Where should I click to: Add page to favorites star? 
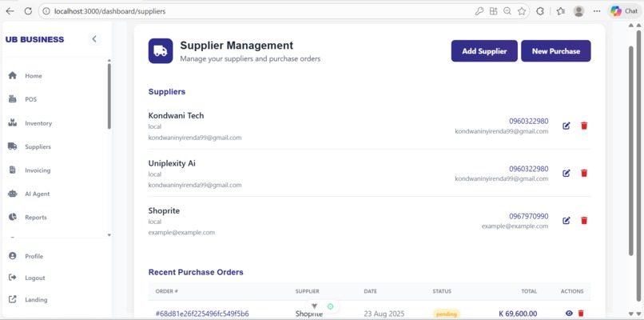[x=522, y=11]
